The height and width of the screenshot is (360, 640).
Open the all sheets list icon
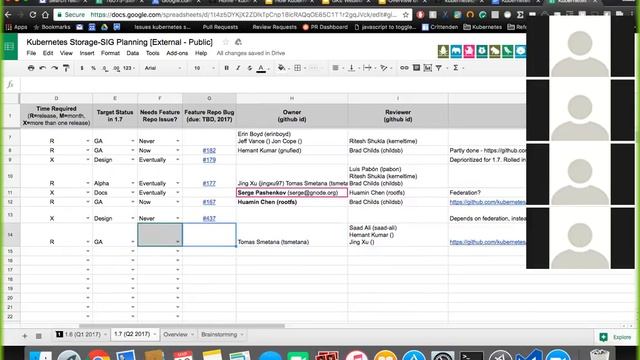click(38, 336)
